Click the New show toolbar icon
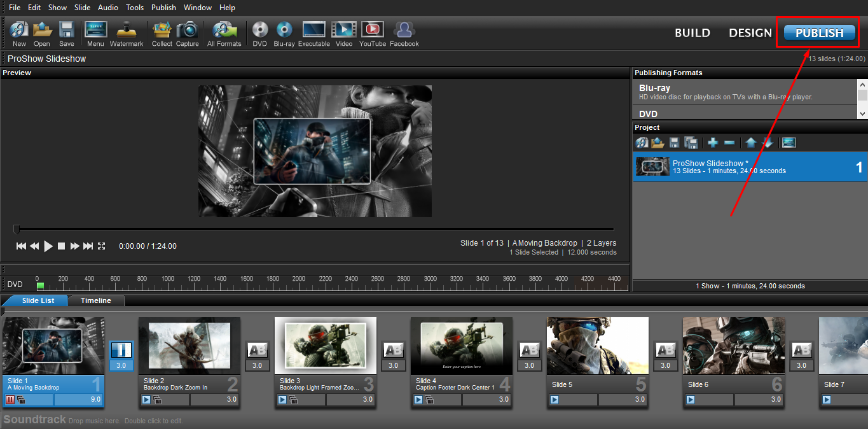This screenshot has width=868, height=429. 19,29
